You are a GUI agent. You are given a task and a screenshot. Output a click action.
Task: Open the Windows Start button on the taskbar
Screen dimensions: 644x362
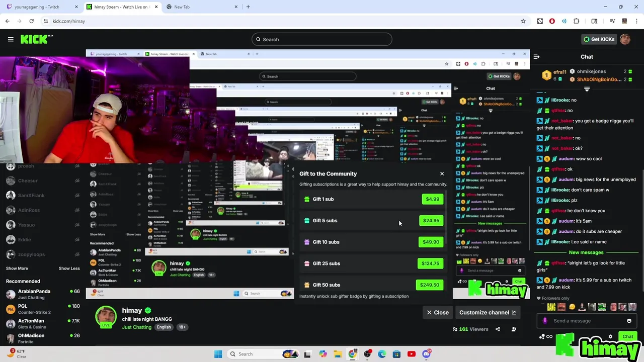pyautogui.click(x=218, y=354)
